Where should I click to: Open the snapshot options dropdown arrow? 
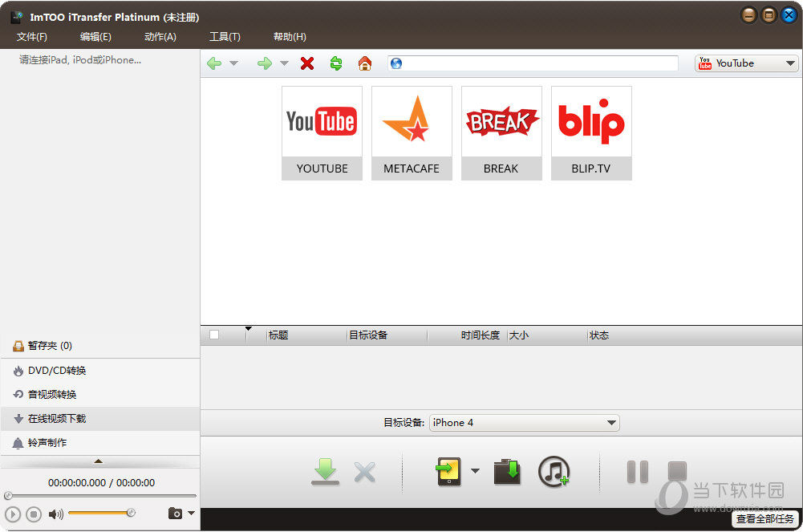pos(192,513)
